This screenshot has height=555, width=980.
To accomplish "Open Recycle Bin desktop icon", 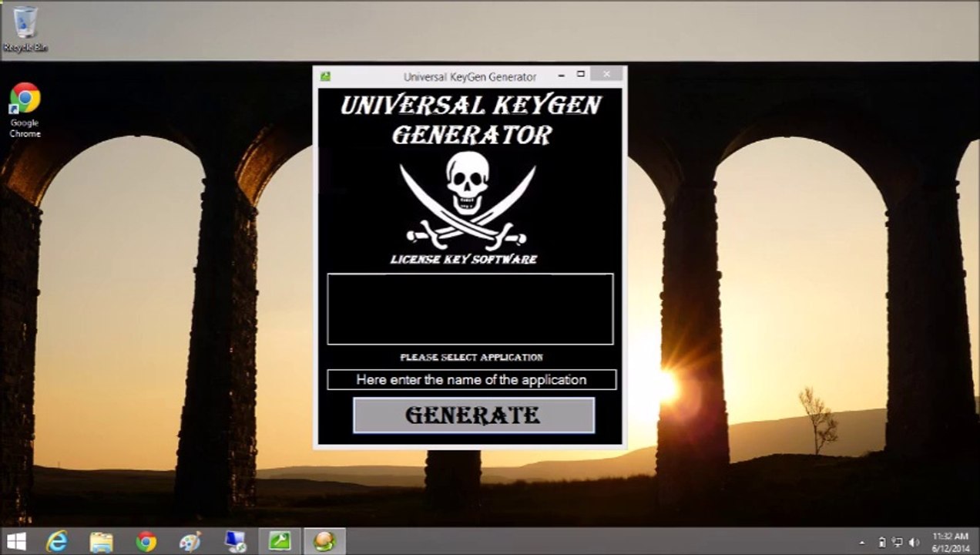I will click(25, 29).
